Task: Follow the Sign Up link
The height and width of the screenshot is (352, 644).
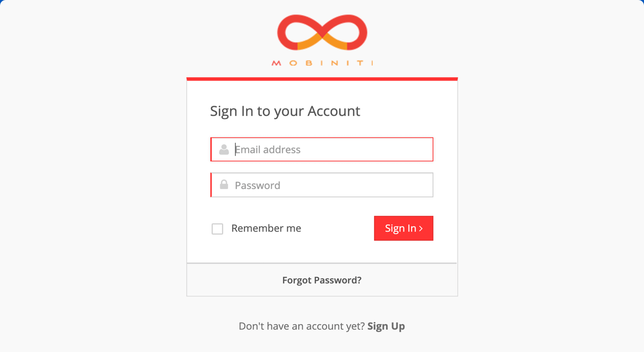Action: 386,326
